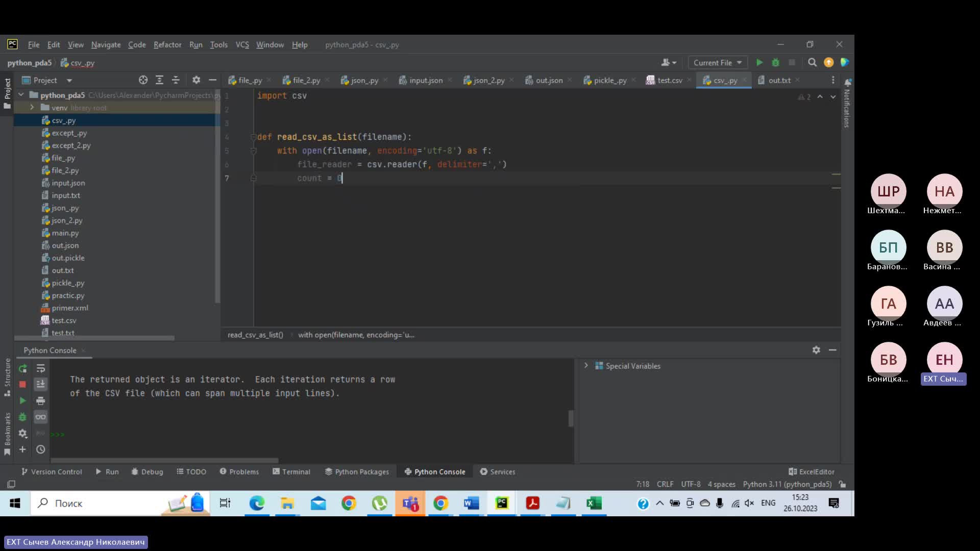This screenshot has height=551, width=980.
Task: Open Project panel settings gear
Action: coord(196,80)
